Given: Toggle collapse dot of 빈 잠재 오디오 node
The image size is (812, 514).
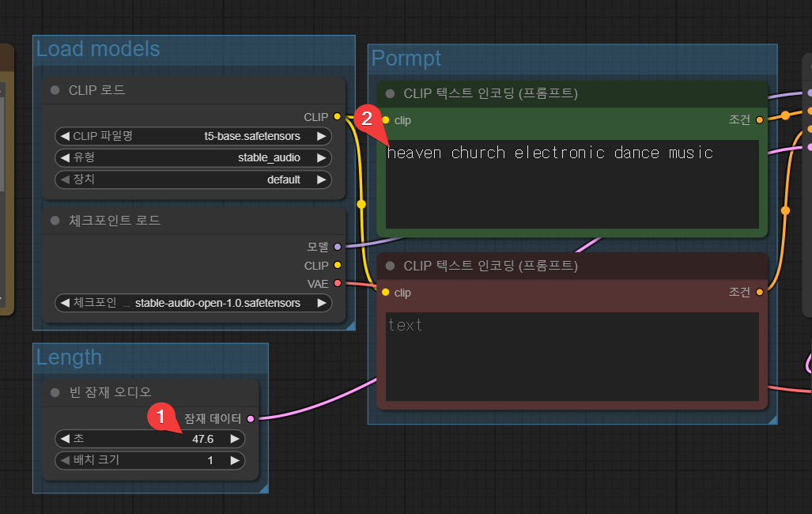Looking at the screenshot, I should coord(55,391).
